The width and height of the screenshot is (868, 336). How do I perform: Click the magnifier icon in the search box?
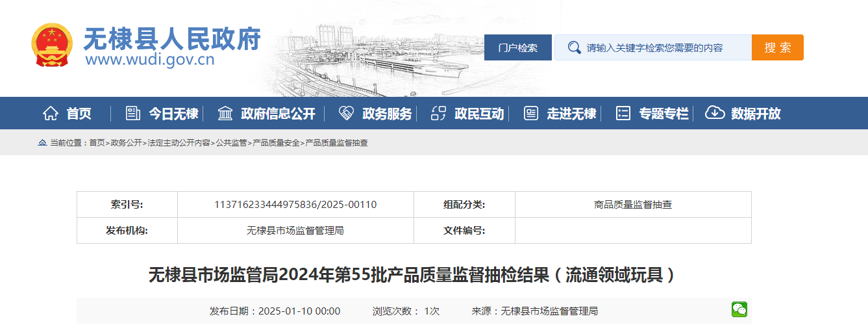574,47
